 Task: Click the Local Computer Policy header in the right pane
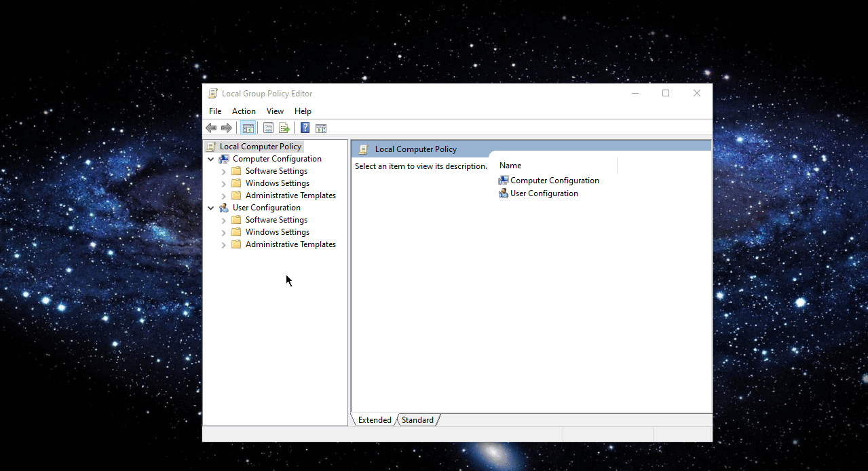coord(416,149)
